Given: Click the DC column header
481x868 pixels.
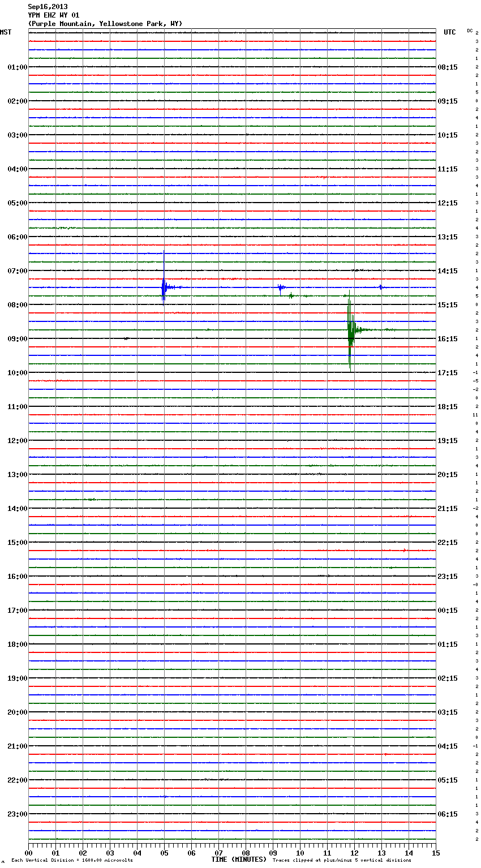Looking at the screenshot, I should click(470, 31).
